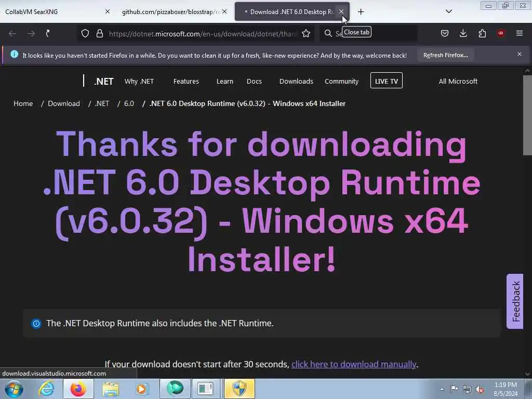The height and width of the screenshot is (399, 532).
Task: Open Windows Explorer folder in taskbar
Action: tap(111, 389)
